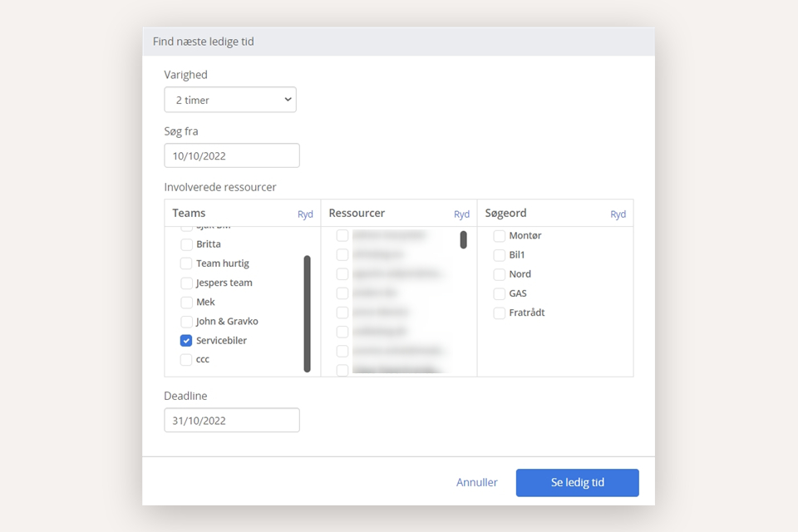798x532 pixels.
Task: Enable the Team hurtig checkbox
Action: [x=186, y=264]
